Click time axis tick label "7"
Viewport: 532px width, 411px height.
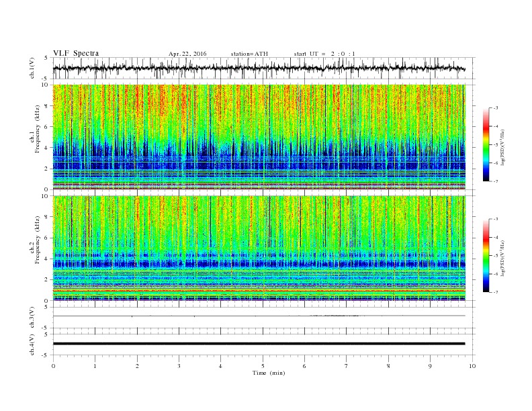point(347,366)
